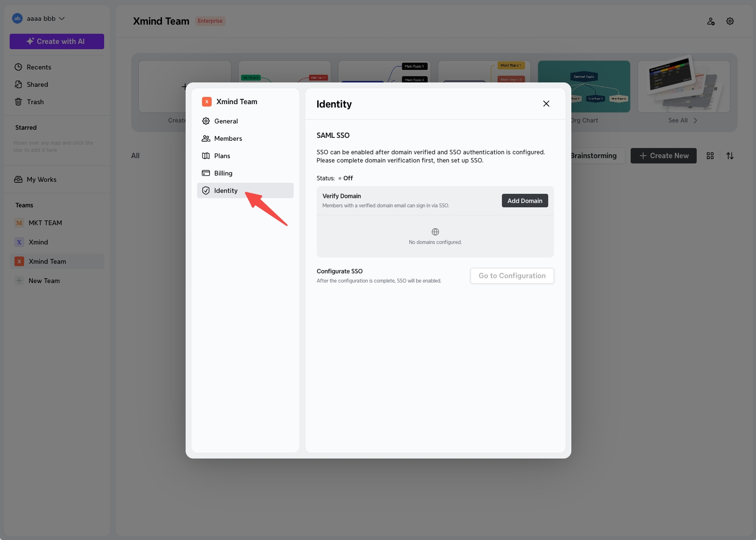The height and width of the screenshot is (540, 756).
Task: Click the invite members icon in header
Action: [711, 21]
